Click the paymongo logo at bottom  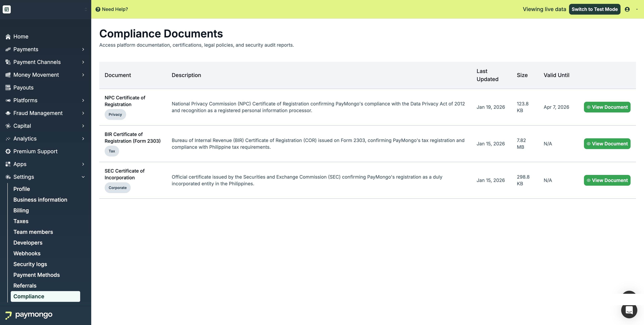click(29, 315)
